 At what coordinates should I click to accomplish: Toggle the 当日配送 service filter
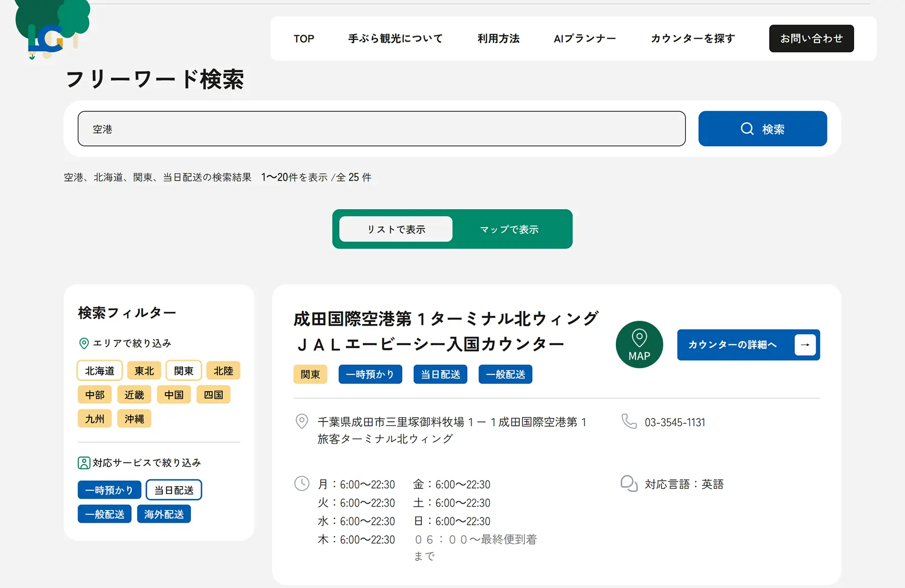[174, 490]
